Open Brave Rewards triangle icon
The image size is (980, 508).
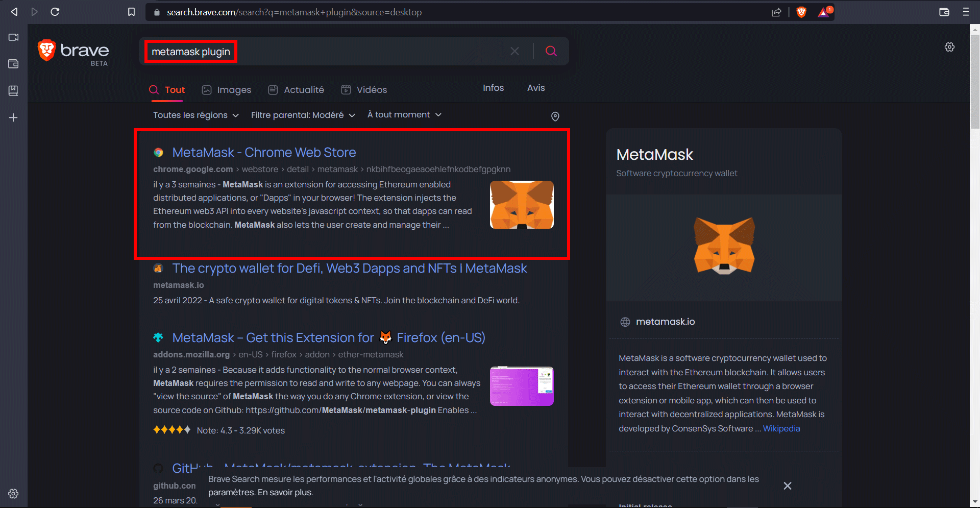point(824,12)
